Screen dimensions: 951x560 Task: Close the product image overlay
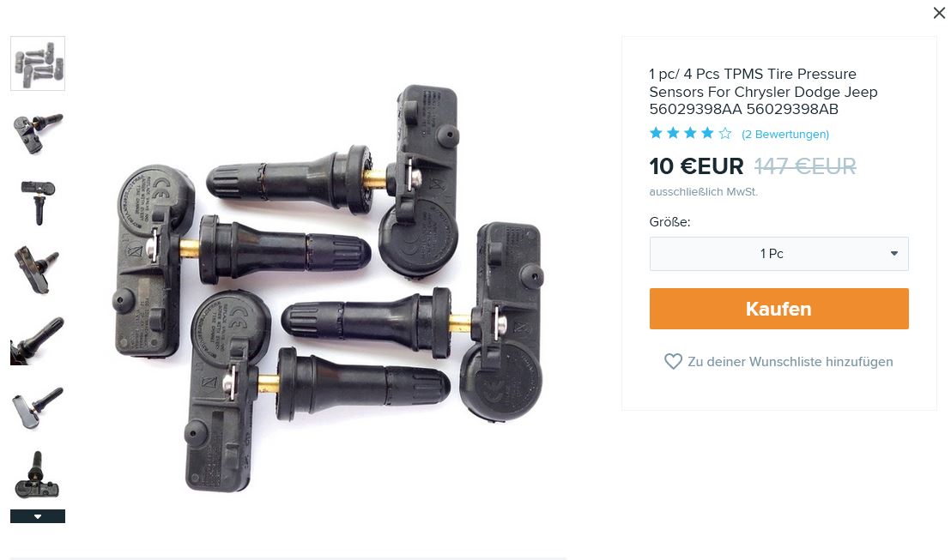click(939, 13)
